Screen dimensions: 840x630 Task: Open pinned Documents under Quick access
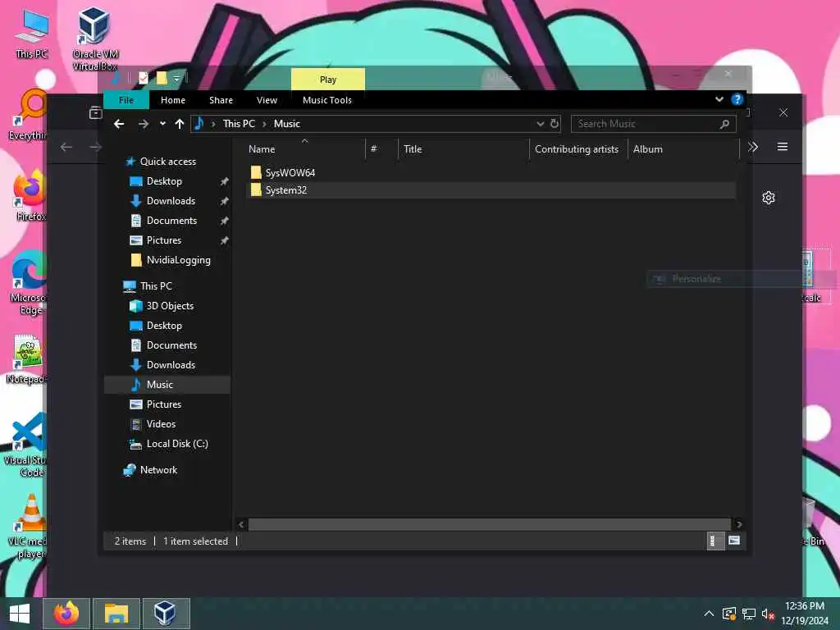[171, 221]
